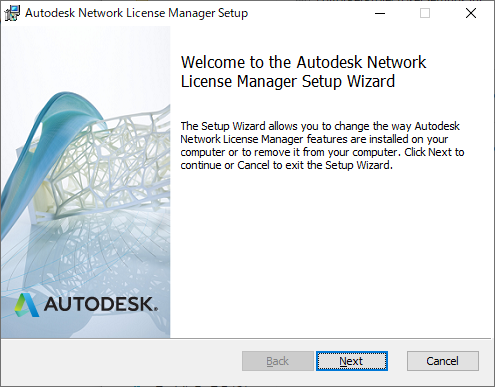The width and height of the screenshot is (495, 387).
Task: Click the Setup Wizard description paragraph
Action: (x=322, y=146)
